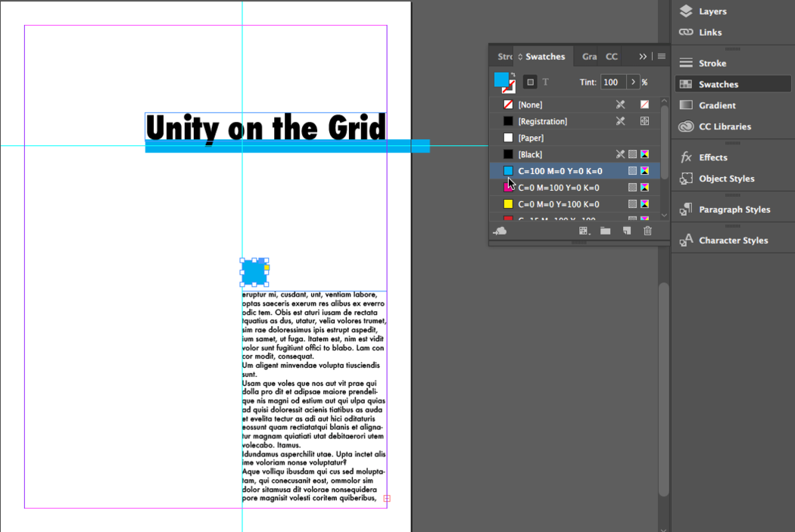This screenshot has width=795, height=532.
Task: Toggle formatting affects text
Action: pos(545,82)
